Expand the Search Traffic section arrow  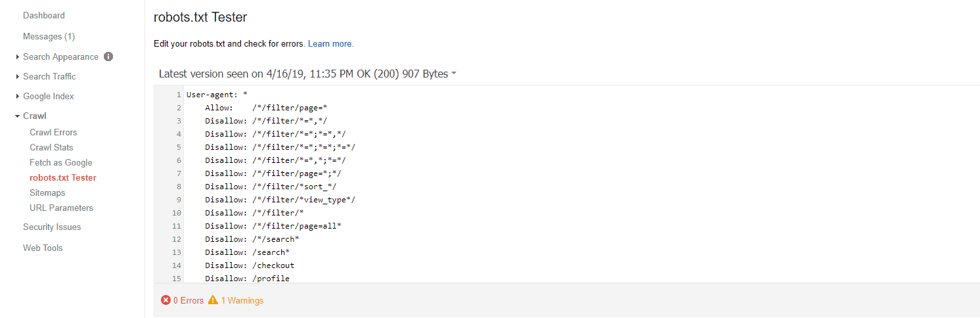pos(18,77)
